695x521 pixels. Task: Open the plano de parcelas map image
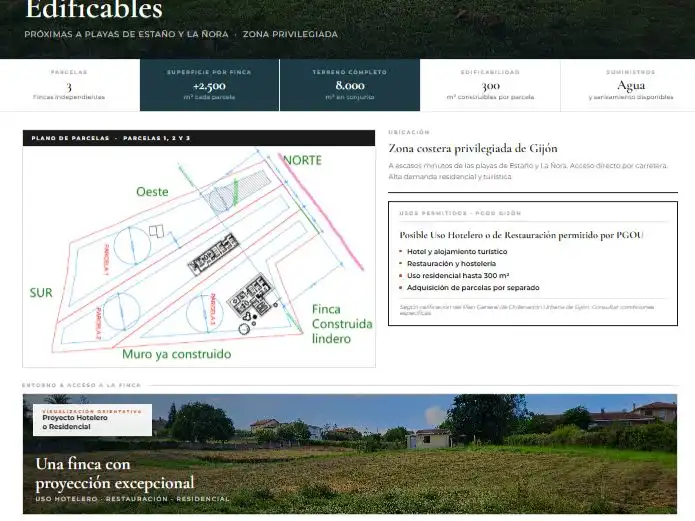click(199, 256)
